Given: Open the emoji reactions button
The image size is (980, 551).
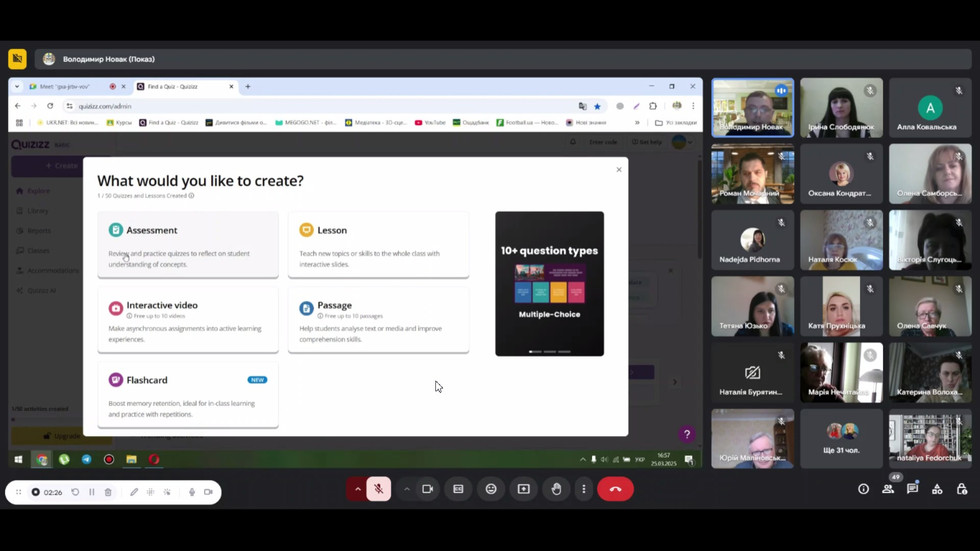Looking at the screenshot, I should [491, 489].
